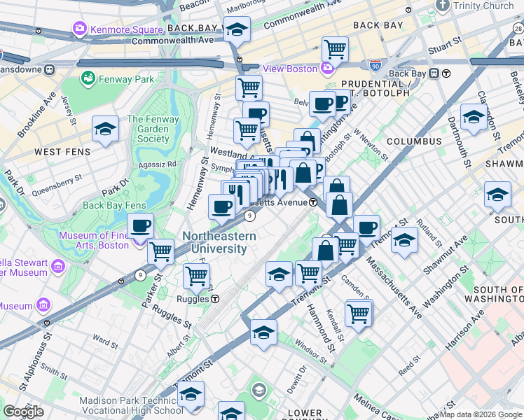The height and width of the screenshot is (420, 524).
Task: Open Google logo link in corner
Action: [23, 412]
